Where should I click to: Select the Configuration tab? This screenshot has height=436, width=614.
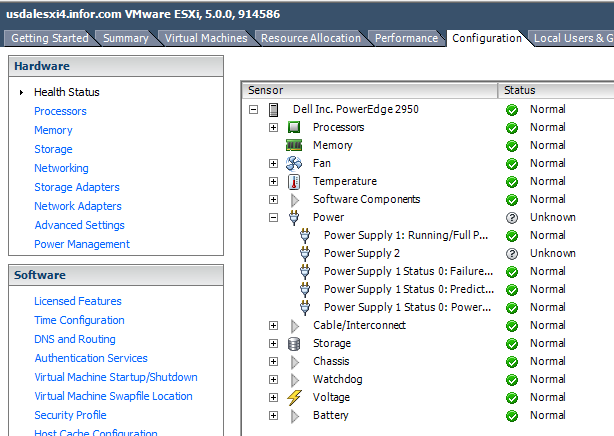click(x=487, y=38)
